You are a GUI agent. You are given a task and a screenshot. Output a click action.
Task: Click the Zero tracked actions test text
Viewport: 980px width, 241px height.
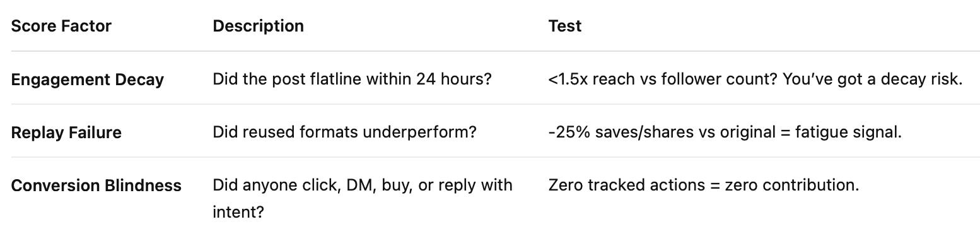coord(704,185)
